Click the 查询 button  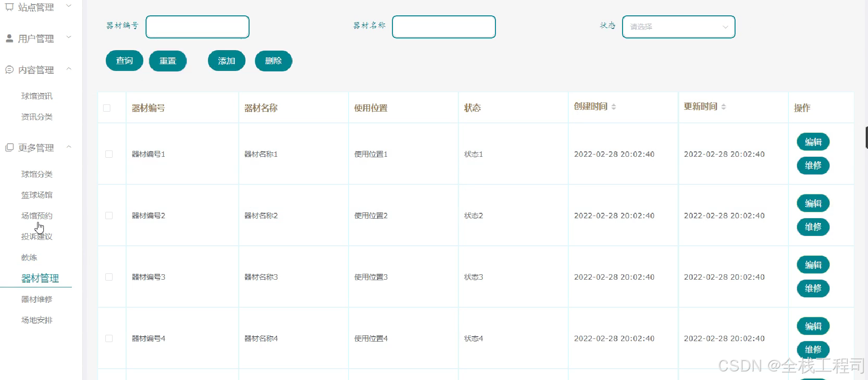coord(124,61)
